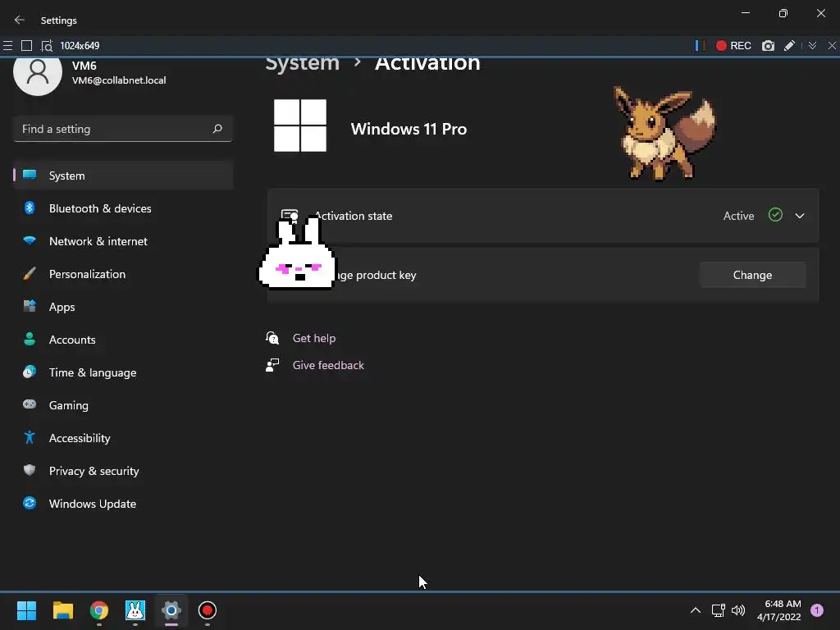Click the Change product key button

pyautogui.click(x=753, y=275)
